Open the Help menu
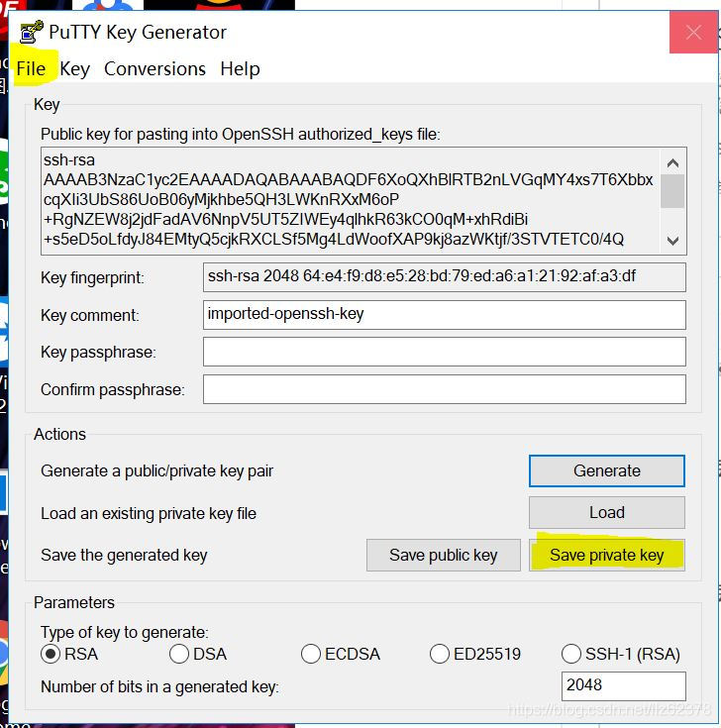The height and width of the screenshot is (728, 721). (x=240, y=68)
